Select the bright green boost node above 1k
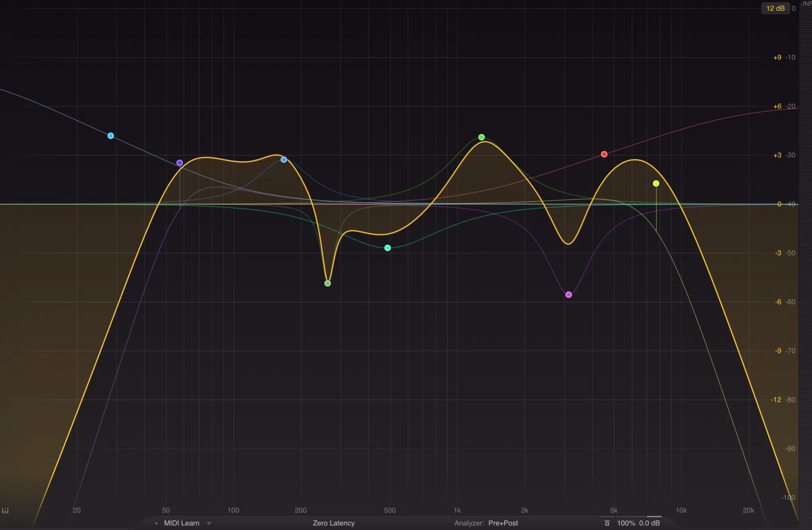Image resolution: width=812 pixels, height=530 pixels. coord(482,137)
